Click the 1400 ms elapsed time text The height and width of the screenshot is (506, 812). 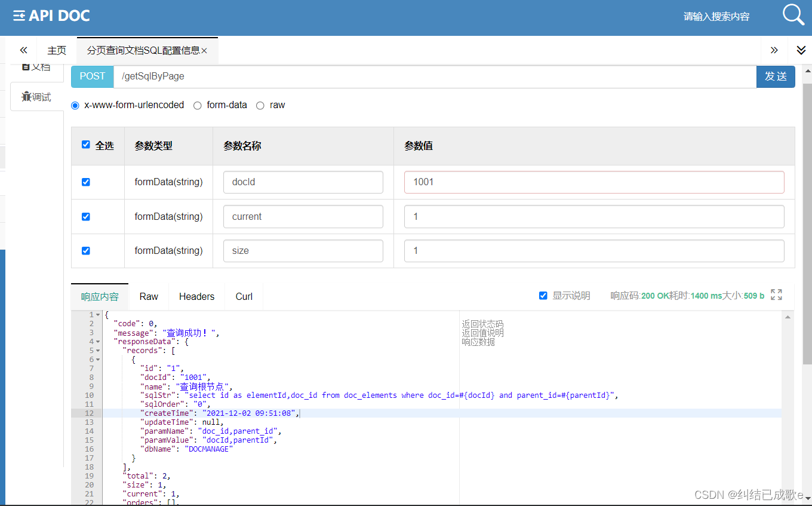[x=706, y=296]
